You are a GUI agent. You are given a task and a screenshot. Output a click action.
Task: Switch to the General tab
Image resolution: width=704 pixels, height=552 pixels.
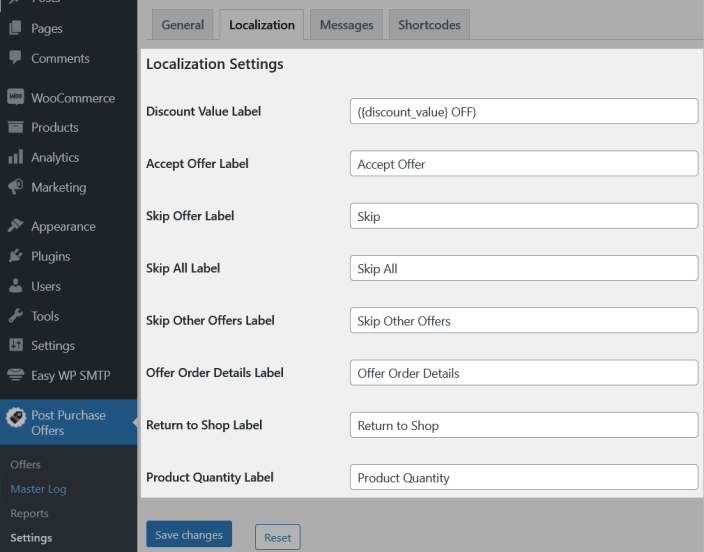coord(182,25)
